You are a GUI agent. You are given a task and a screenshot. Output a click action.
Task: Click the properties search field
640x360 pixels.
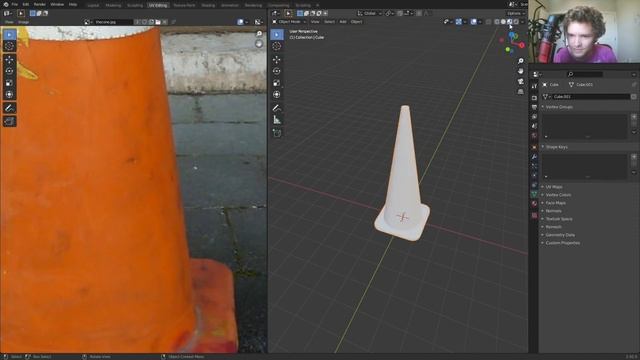(x=584, y=74)
